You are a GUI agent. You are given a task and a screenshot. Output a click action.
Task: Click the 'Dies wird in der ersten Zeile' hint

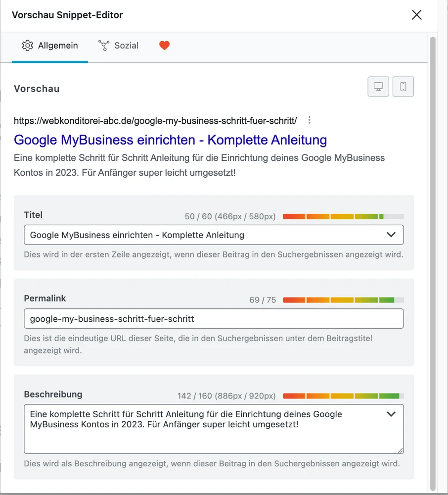[x=214, y=254]
